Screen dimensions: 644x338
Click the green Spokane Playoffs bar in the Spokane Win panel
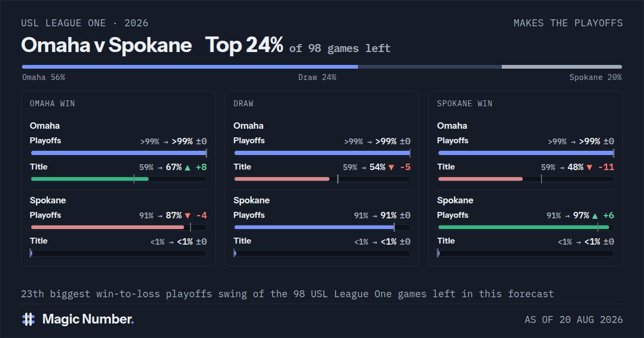[524, 227]
